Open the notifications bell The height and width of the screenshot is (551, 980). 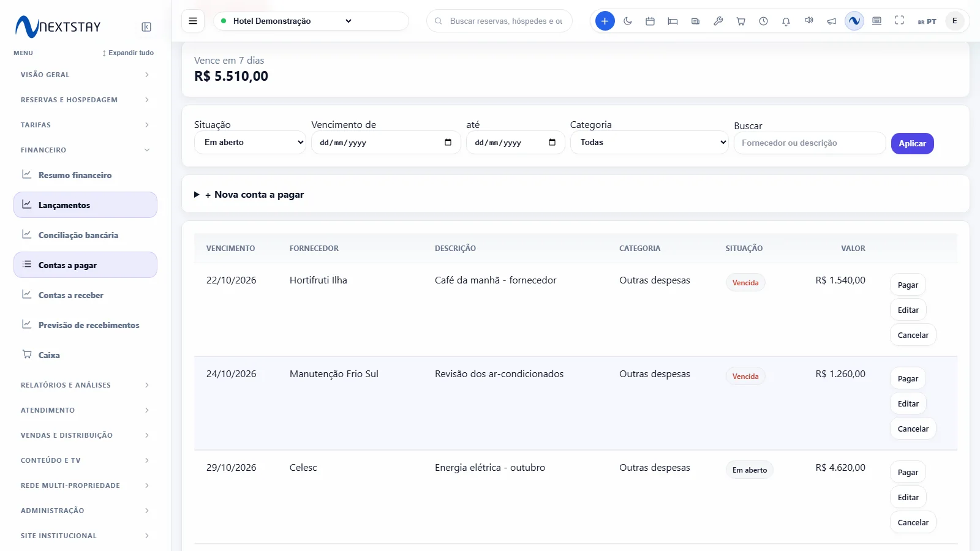[786, 21]
